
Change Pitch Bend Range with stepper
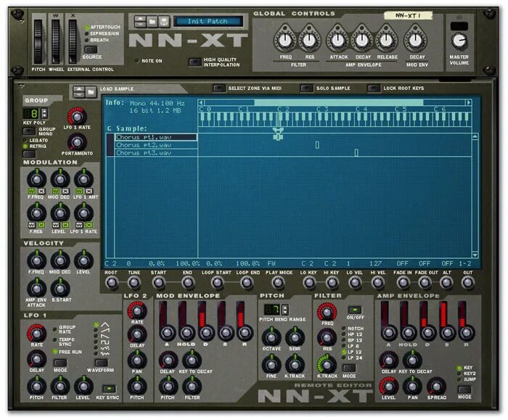pyautogui.click(x=284, y=310)
